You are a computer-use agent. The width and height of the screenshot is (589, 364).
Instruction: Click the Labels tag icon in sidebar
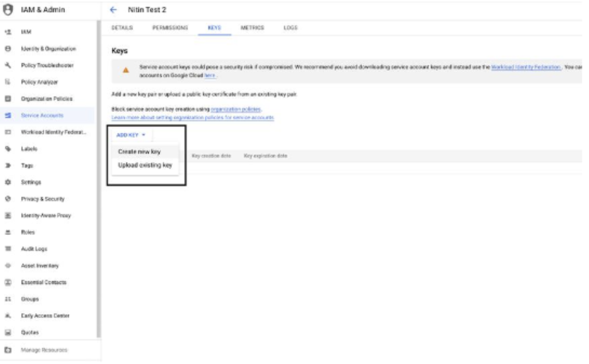coord(8,149)
